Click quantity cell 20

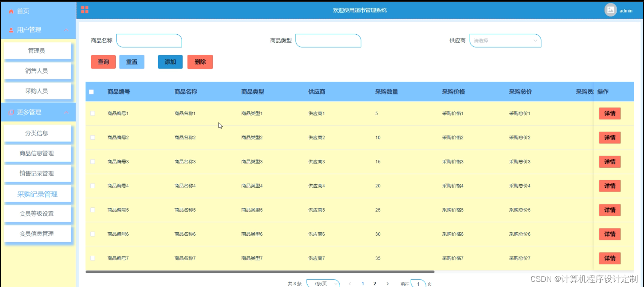coord(378,186)
